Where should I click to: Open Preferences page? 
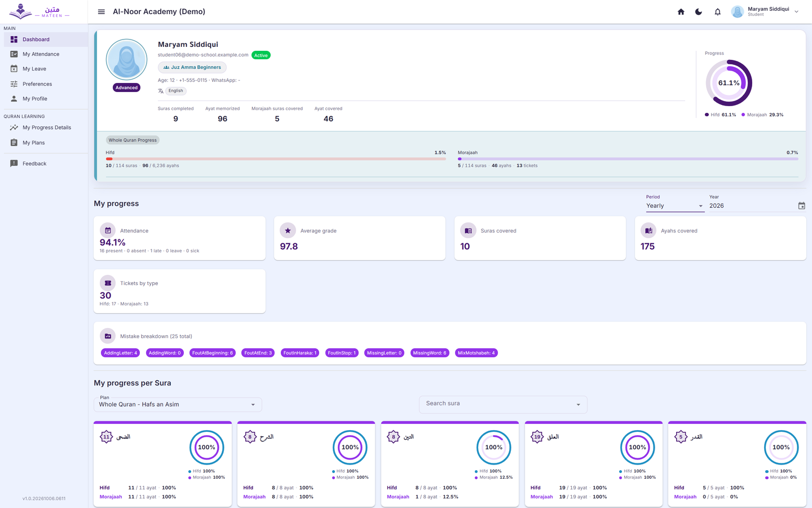[x=46, y=84]
